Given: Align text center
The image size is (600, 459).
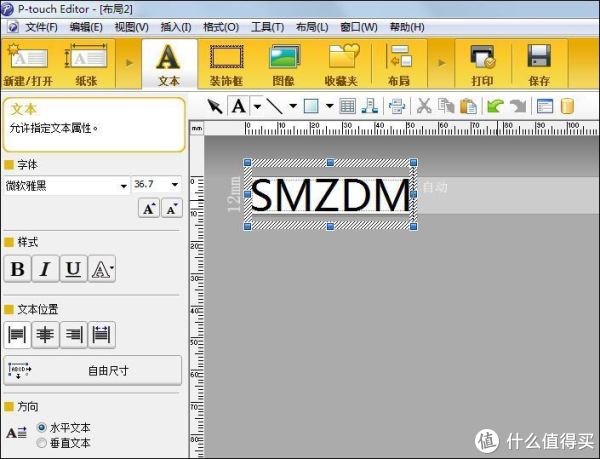Looking at the screenshot, I should click(45, 335).
